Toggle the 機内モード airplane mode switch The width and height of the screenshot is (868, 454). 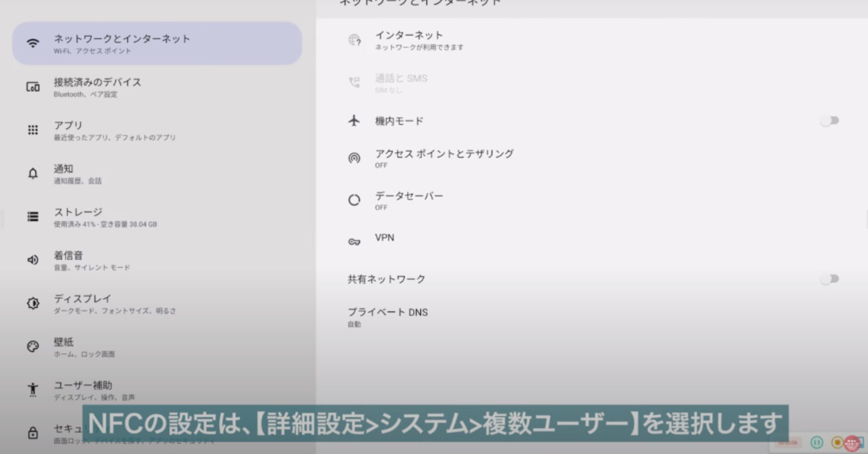[x=829, y=121]
